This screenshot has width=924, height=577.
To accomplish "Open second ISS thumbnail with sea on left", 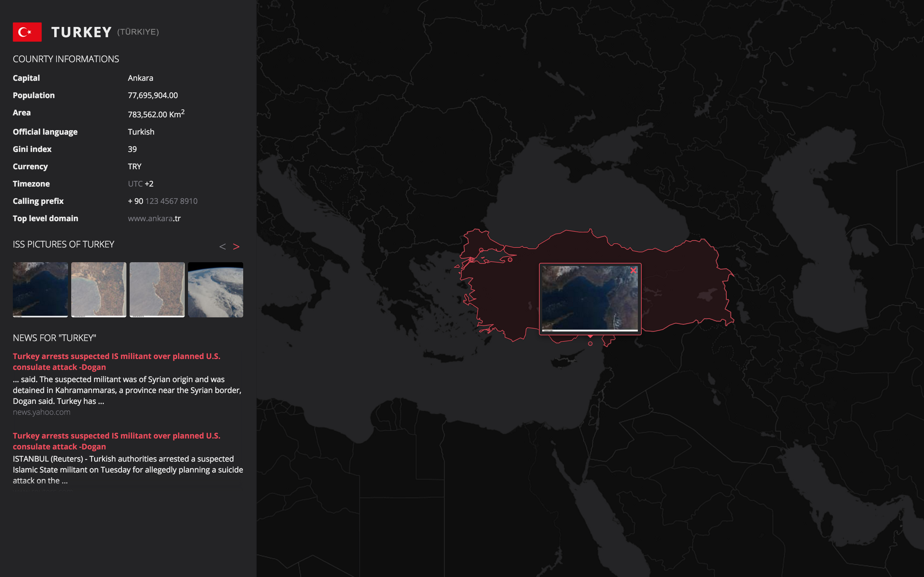I will 98,289.
